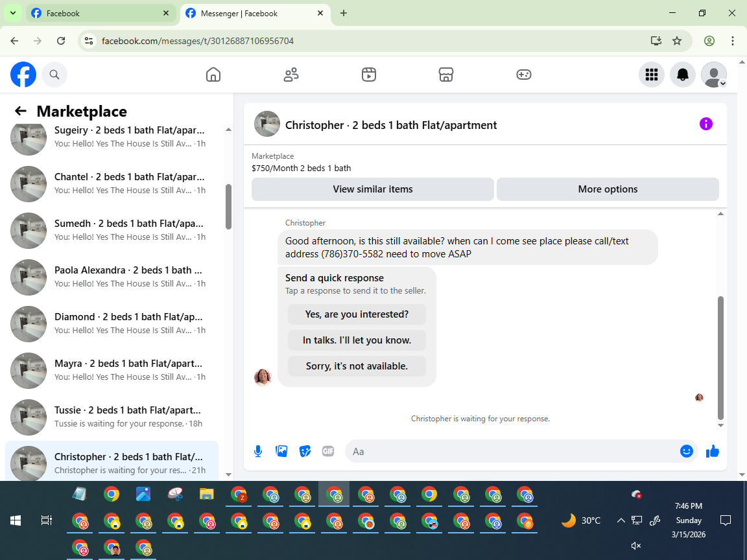Click Christopher chat header title

point(390,124)
